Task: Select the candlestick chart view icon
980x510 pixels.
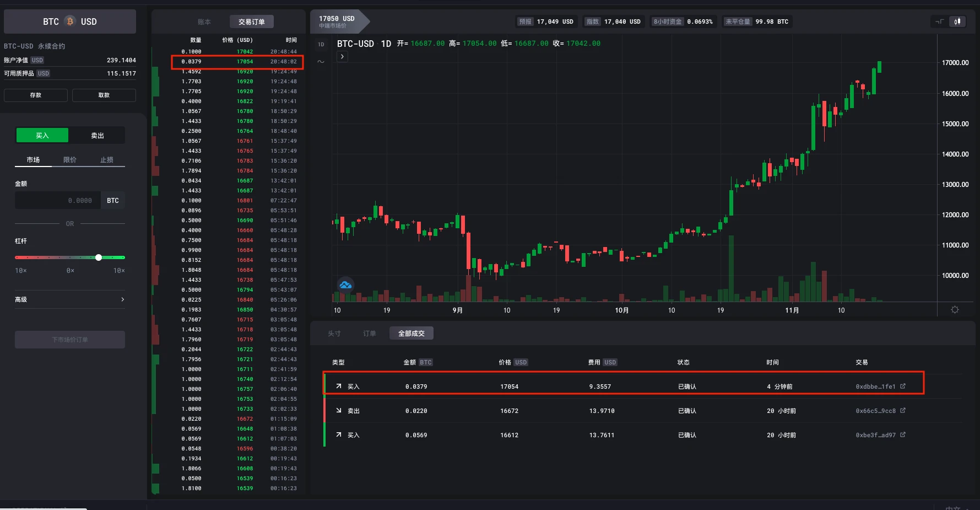Action: [x=957, y=22]
